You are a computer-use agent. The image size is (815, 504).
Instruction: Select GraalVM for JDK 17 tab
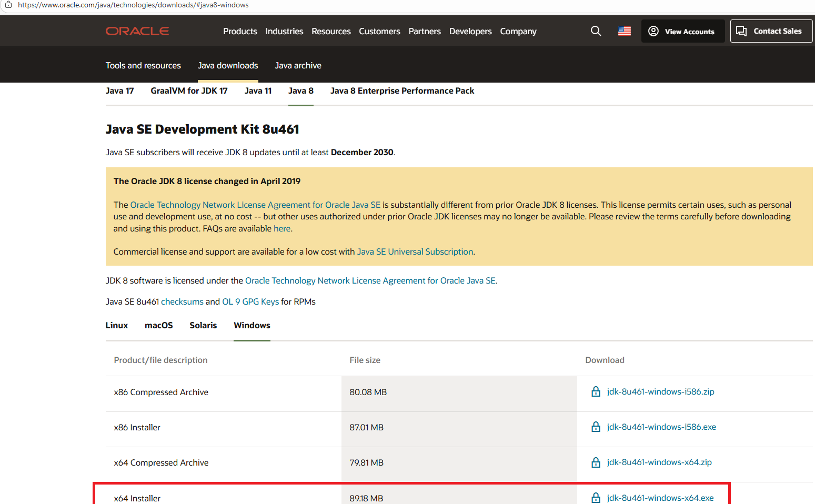pyautogui.click(x=189, y=90)
